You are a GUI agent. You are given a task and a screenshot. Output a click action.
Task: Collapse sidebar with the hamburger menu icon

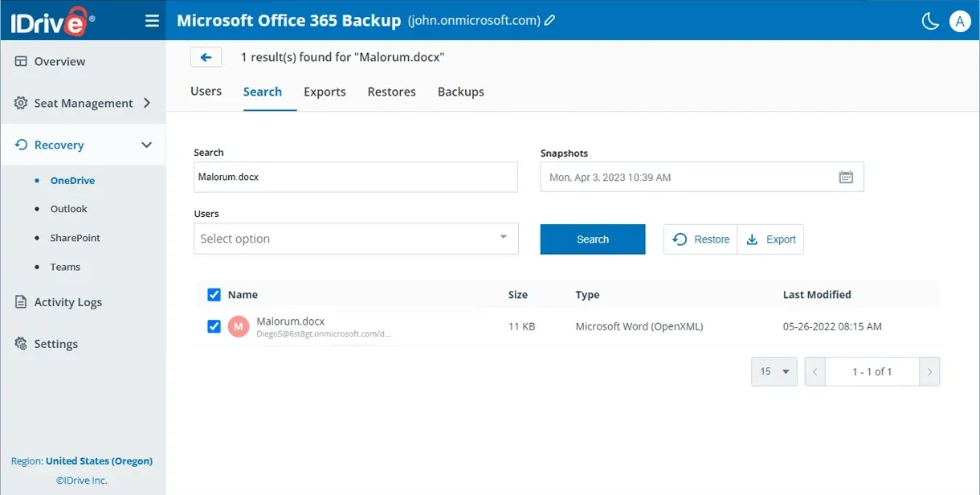click(152, 21)
